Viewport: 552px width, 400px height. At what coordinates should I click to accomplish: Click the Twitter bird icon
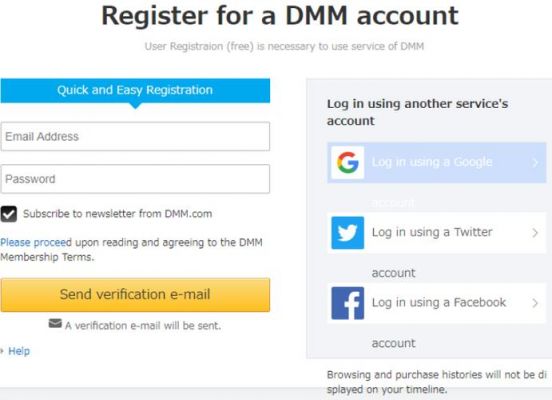[x=347, y=233]
